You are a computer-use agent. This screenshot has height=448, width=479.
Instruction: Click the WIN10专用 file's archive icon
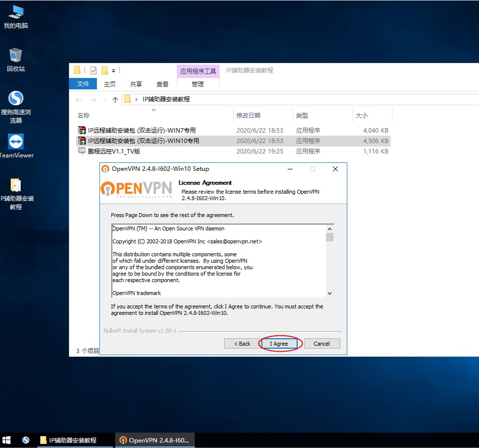click(x=81, y=141)
